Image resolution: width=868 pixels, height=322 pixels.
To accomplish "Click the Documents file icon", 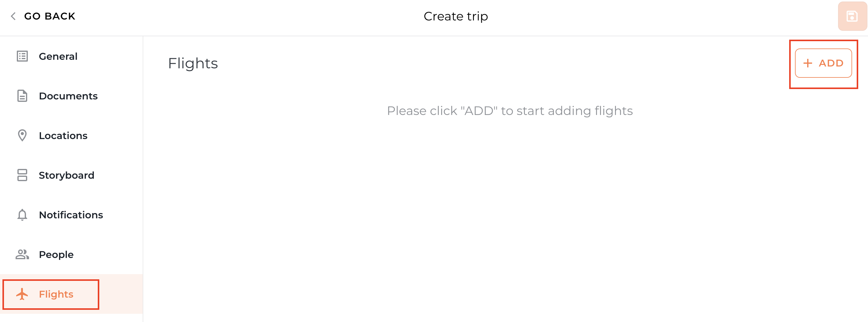I will coord(22,96).
